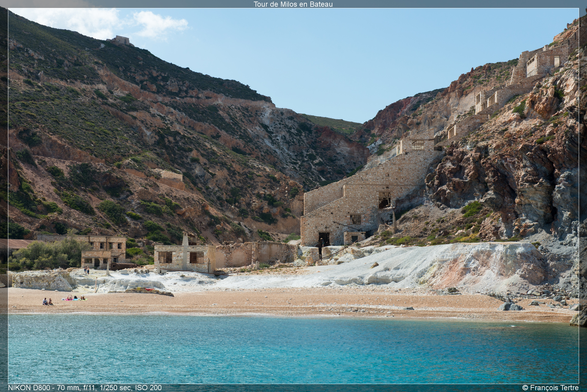Click the '© François Tertre' copyright text

(x=550, y=388)
